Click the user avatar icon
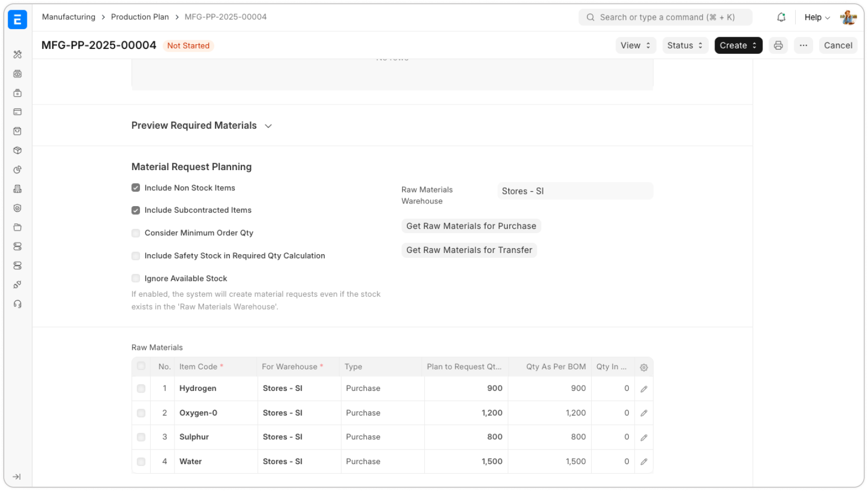The height and width of the screenshot is (491, 868). pyautogui.click(x=849, y=17)
